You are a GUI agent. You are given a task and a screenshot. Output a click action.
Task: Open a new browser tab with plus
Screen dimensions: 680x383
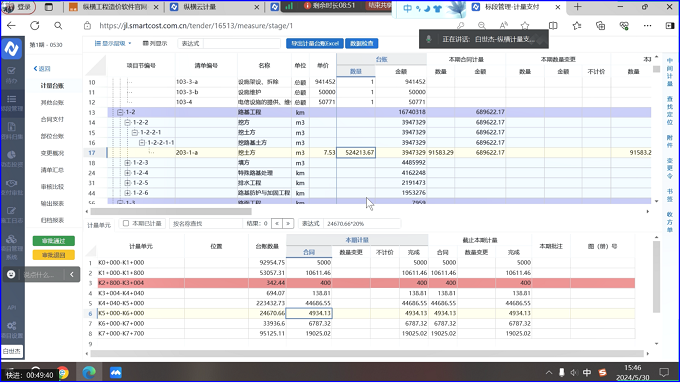point(577,7)
